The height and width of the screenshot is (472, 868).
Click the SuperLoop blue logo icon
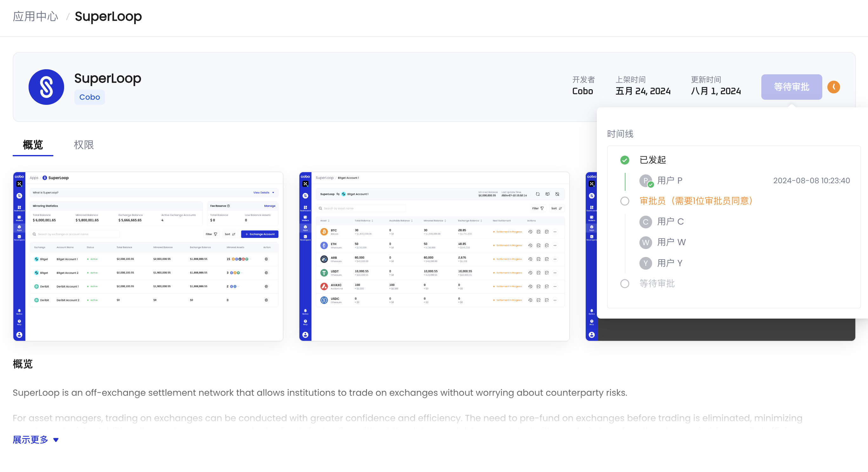[x=46, y=87]
